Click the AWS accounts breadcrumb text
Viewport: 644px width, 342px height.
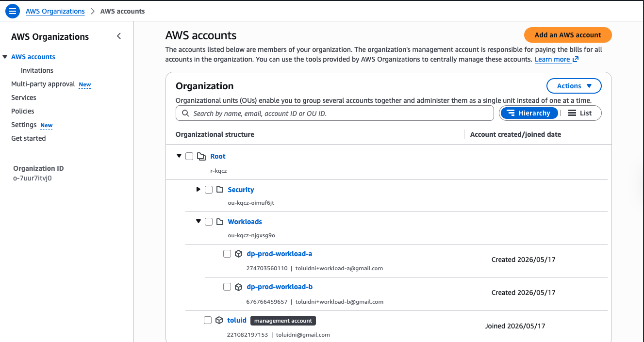click(x=122, y=11)
